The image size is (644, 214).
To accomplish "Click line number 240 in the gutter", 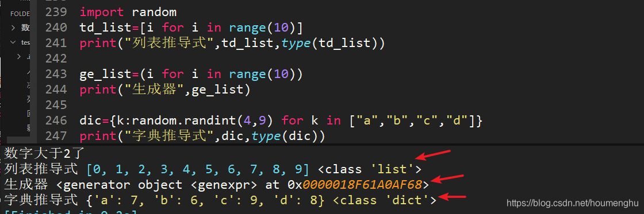I will [x=56, y=28].
